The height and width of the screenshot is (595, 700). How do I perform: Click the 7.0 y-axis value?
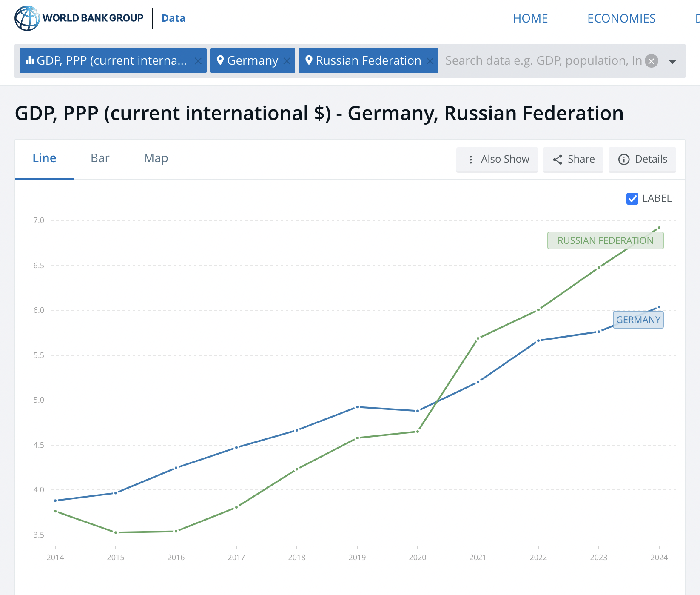tap(39, 220)
